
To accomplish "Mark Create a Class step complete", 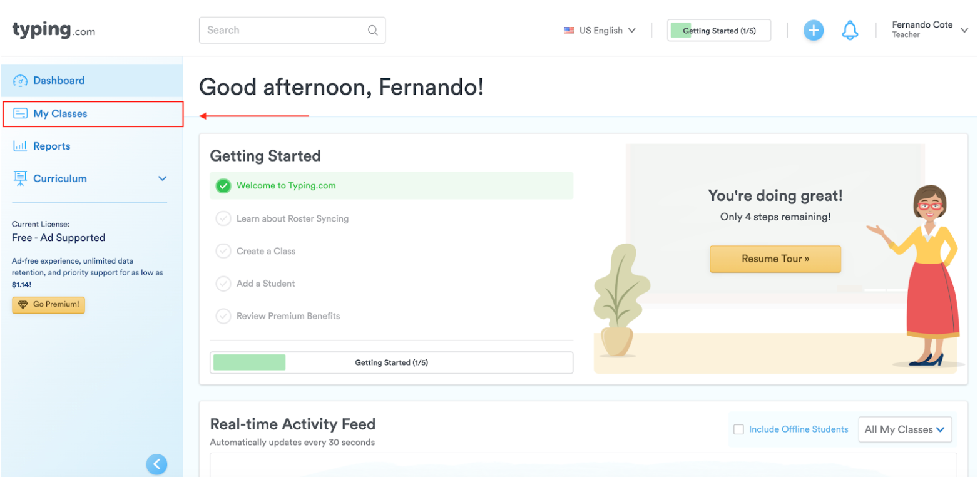I will [223, 251].
